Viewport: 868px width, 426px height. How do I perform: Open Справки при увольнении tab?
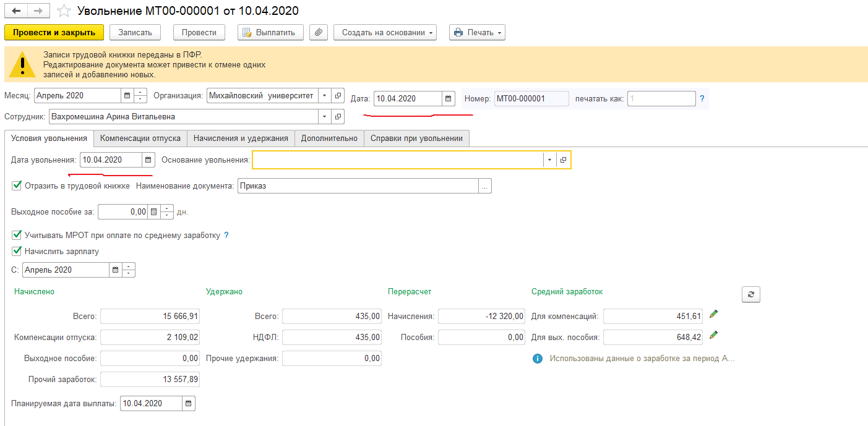coord(417,138)
